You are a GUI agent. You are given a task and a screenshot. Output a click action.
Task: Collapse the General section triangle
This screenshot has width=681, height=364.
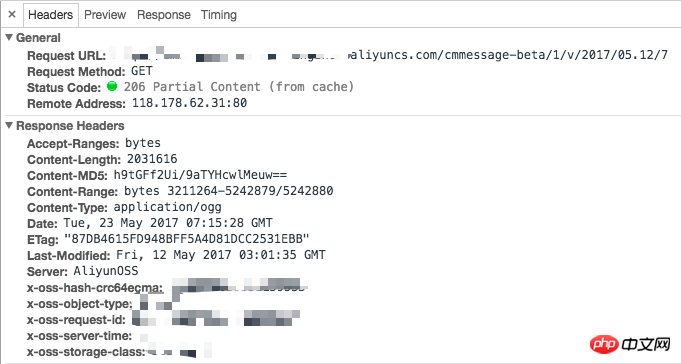coord(9,37)
